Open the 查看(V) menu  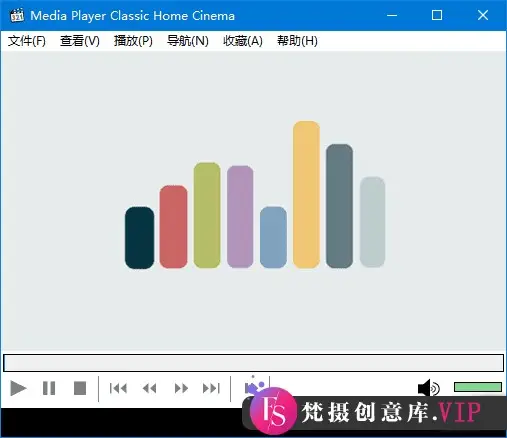pos(80,41)
